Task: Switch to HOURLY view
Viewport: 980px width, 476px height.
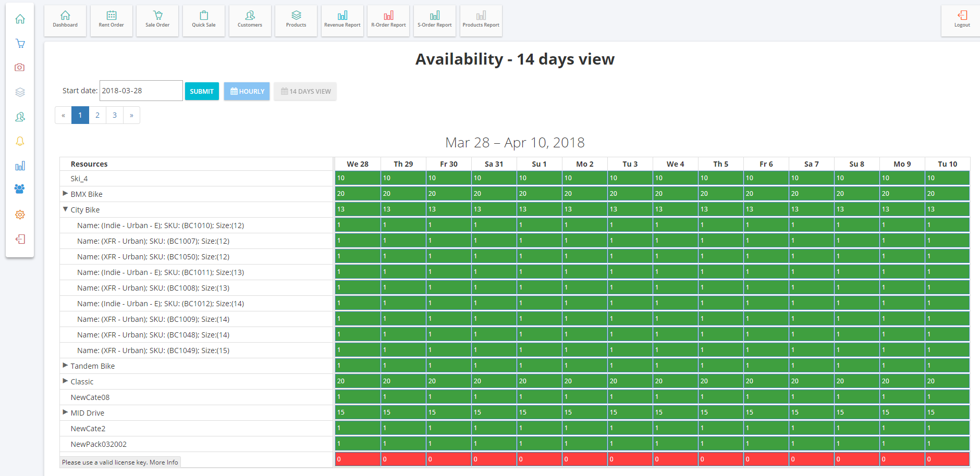Action: (x=247, y=91)
